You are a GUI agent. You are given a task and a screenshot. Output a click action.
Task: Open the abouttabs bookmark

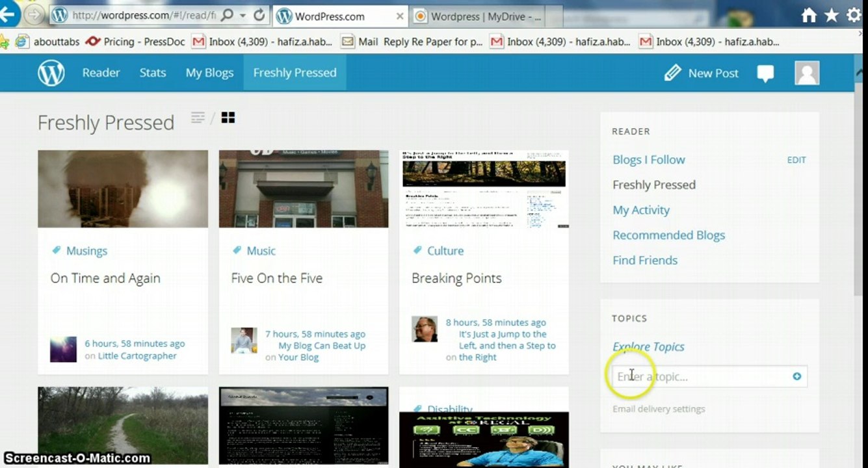click(x=47, y=42)
